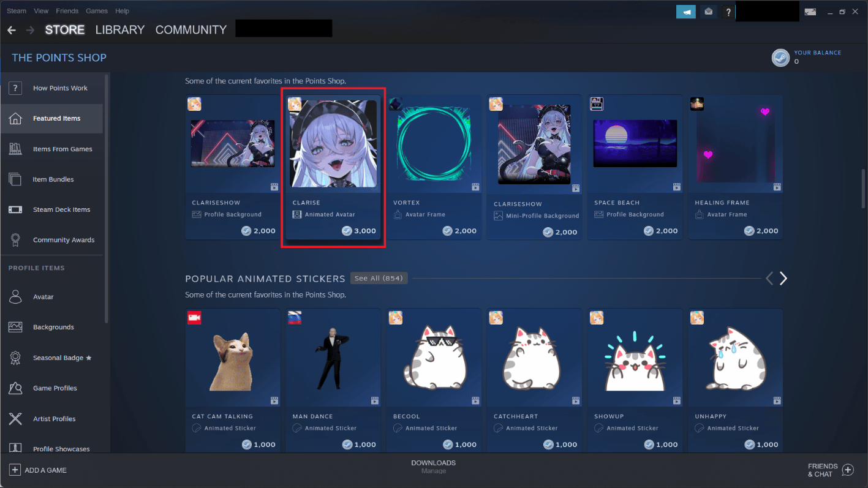Image resolution: width=868 pixels, height=488 pixels.
Task: Open the envelope inbox icon
Action: point(709,11)
